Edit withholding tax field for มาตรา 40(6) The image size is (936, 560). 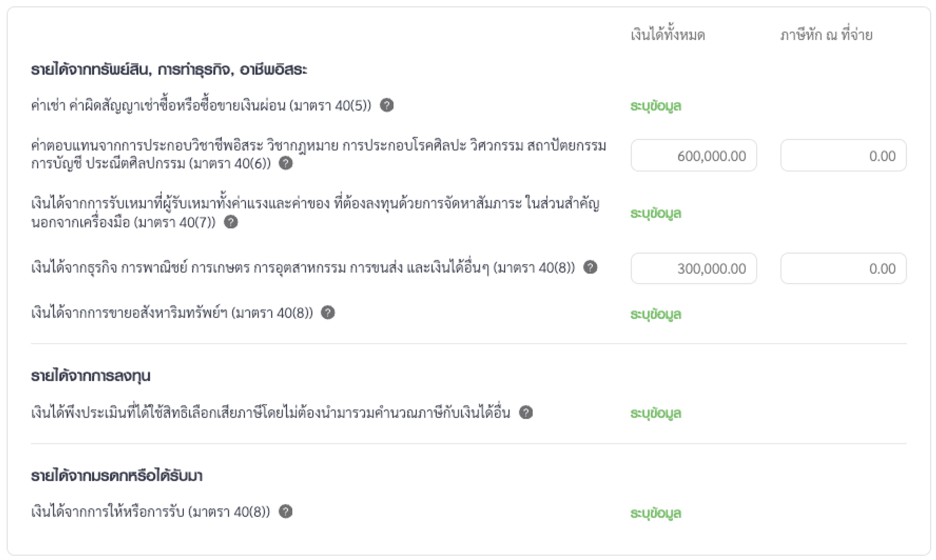[843, 156]
